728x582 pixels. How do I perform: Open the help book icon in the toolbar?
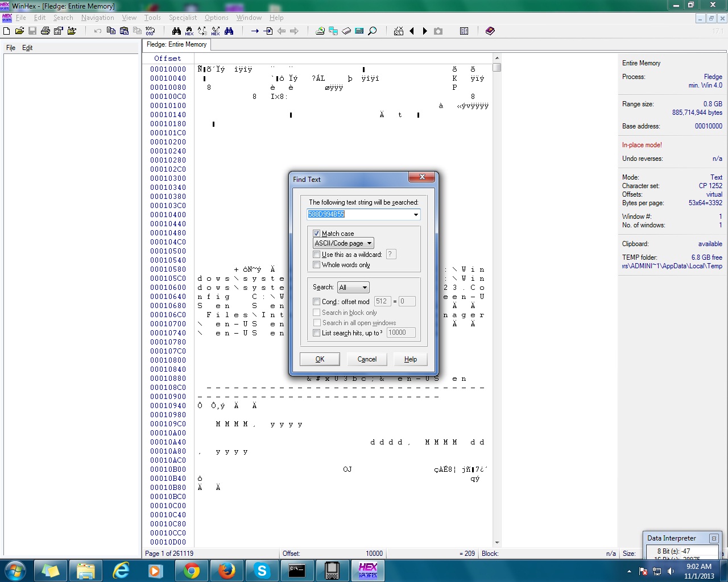(490, 31)
